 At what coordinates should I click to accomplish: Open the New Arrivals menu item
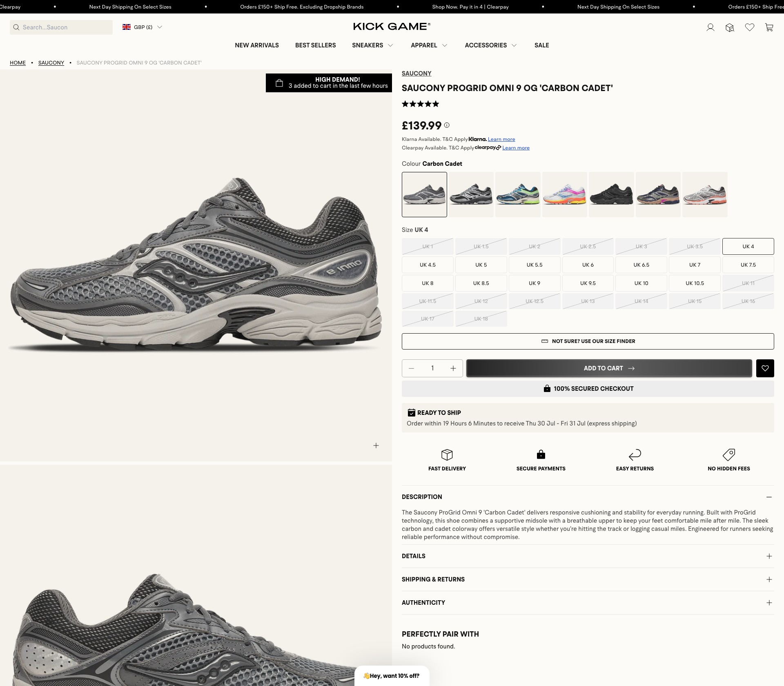coord(257,45)
